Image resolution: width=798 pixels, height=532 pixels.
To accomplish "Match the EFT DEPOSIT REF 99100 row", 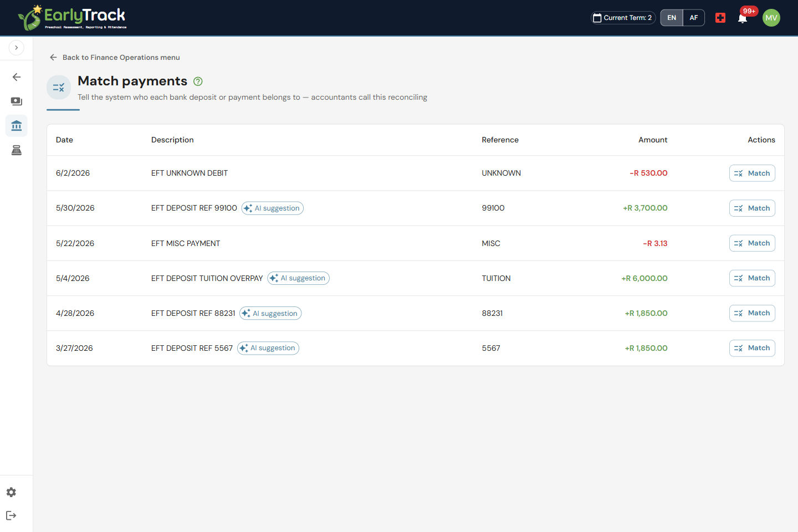I will (x=752, y=208).
